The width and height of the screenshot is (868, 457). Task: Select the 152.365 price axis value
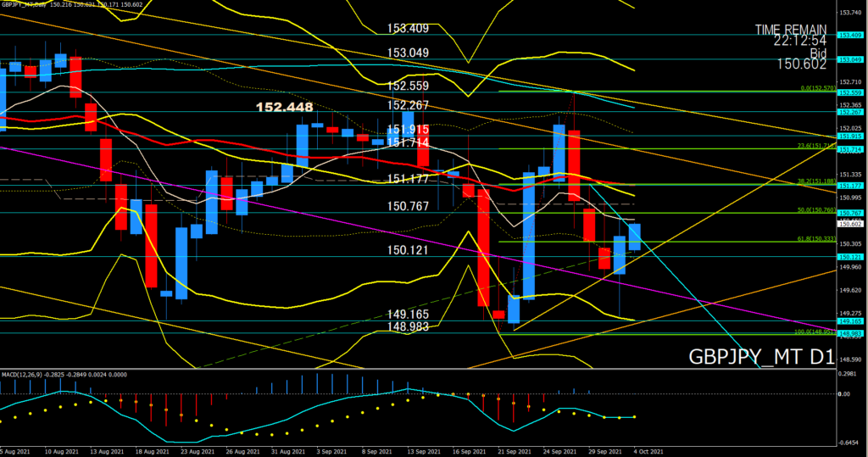click(849, 104)
